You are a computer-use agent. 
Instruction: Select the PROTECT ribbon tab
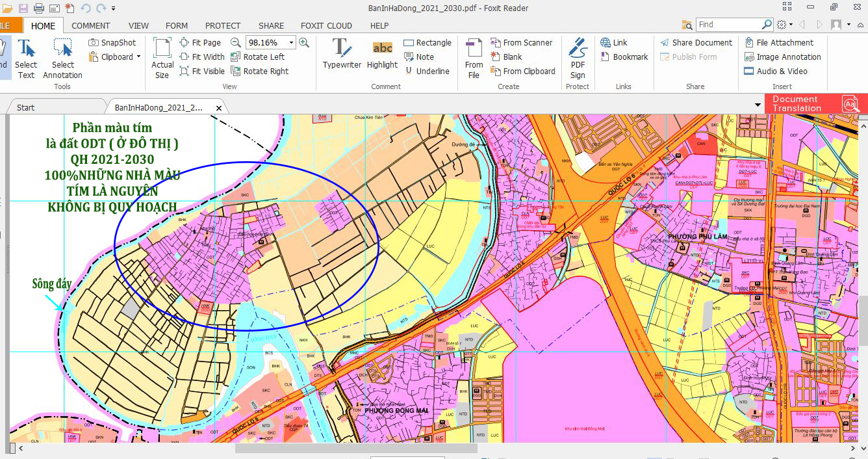(223, 25)
